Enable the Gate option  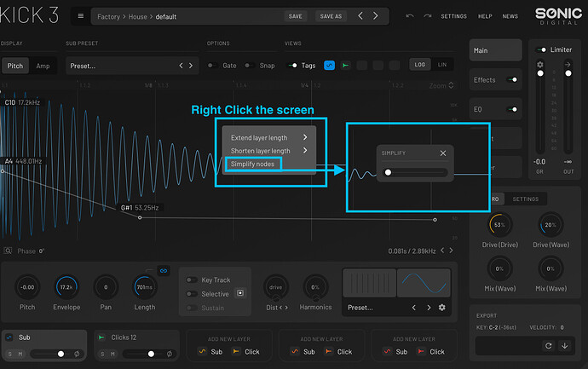click(214, 65)
